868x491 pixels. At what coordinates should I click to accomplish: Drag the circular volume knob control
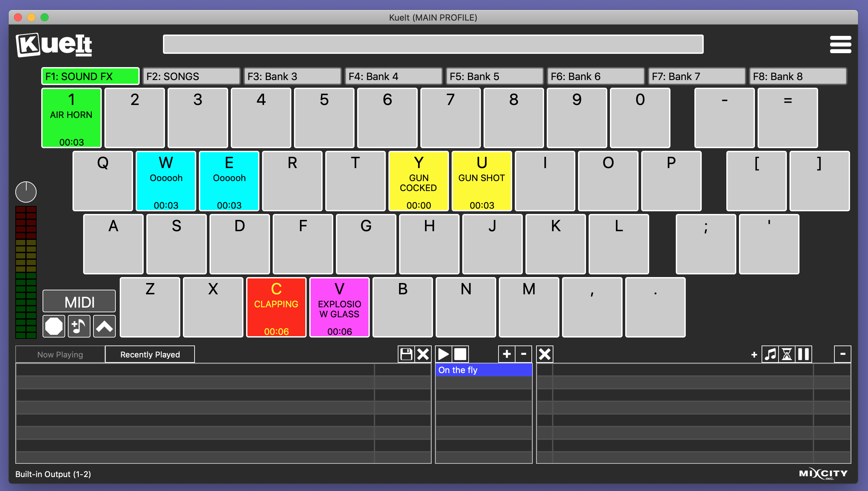(26, 191)
